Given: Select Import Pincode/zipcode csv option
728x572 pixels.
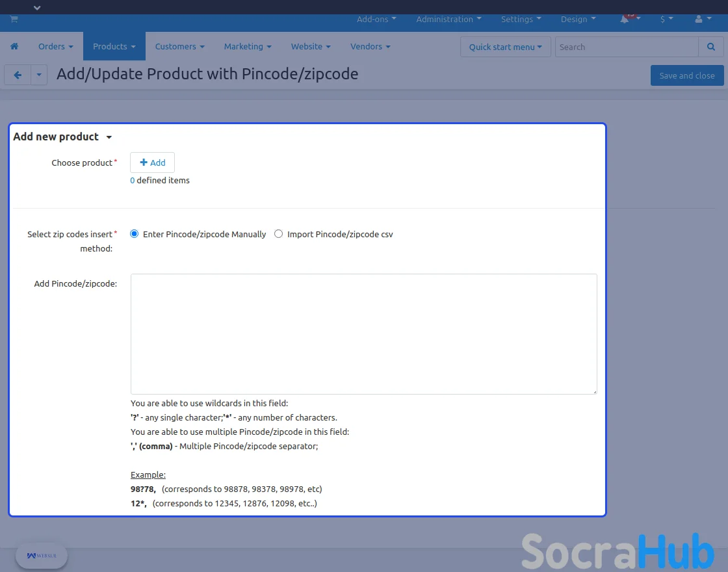Looking at the screenshot, I should (279, 234).
